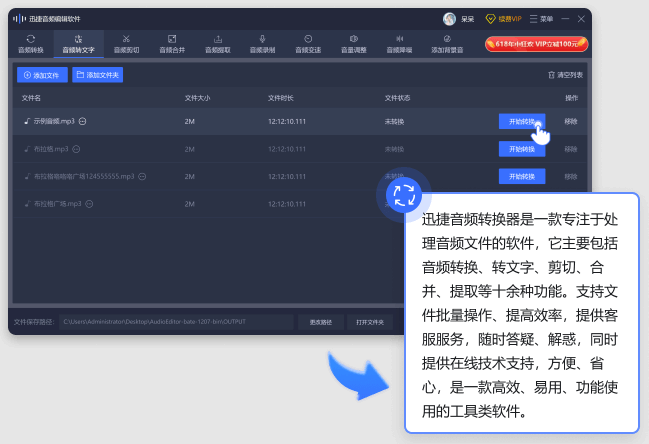Open the 音频剪切 scissors tool
Viewport: 649px width, 444px height.
[x=126, y=44]
